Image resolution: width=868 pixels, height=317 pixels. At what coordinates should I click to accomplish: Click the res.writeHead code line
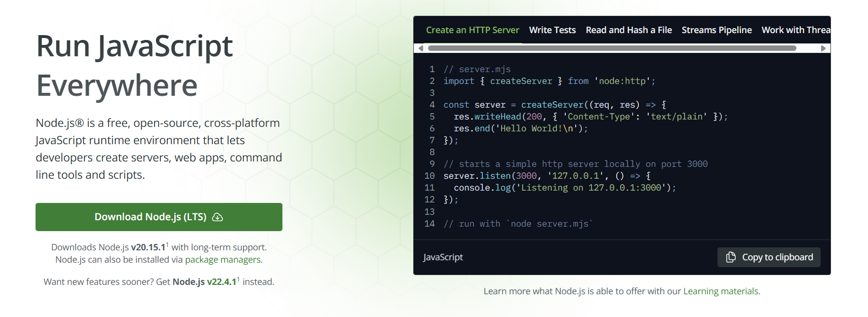coord(591,117)
